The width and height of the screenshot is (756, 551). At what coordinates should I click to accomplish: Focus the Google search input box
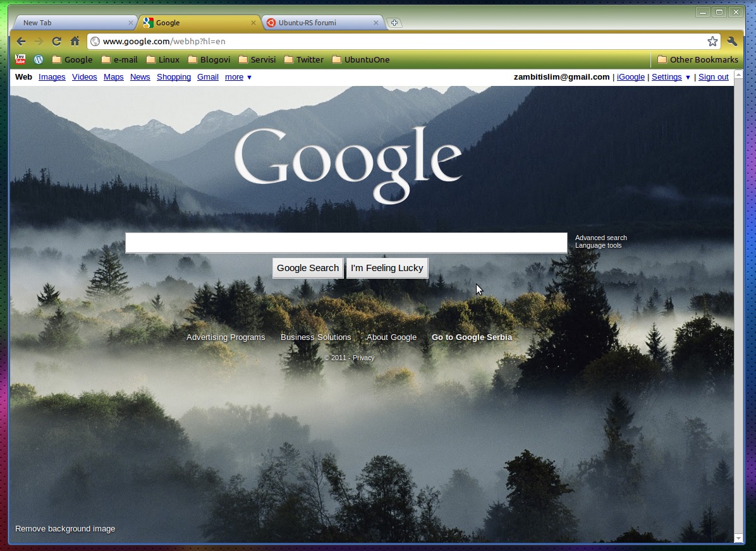pos(346,243)
